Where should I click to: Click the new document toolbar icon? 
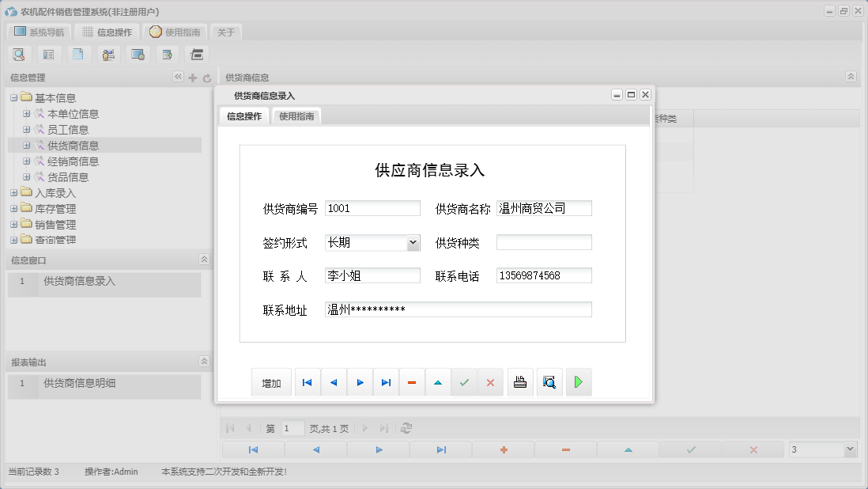pos(78,54)
